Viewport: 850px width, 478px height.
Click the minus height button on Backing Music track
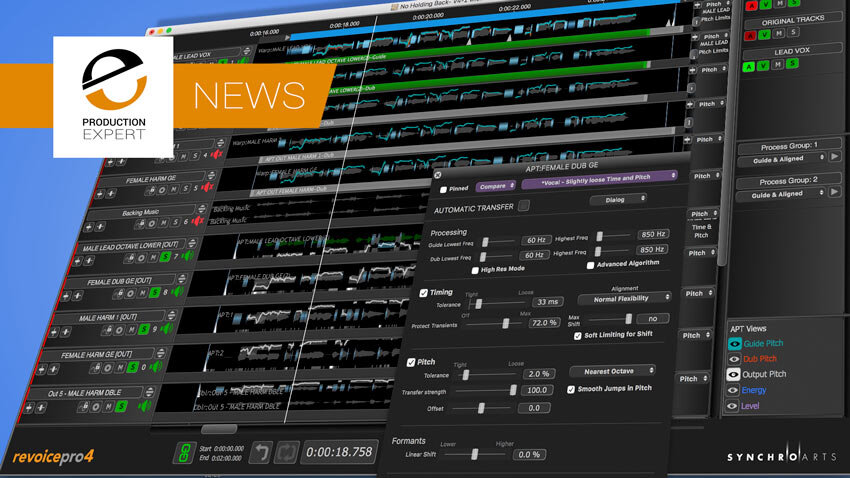click(x=89, y=227)
